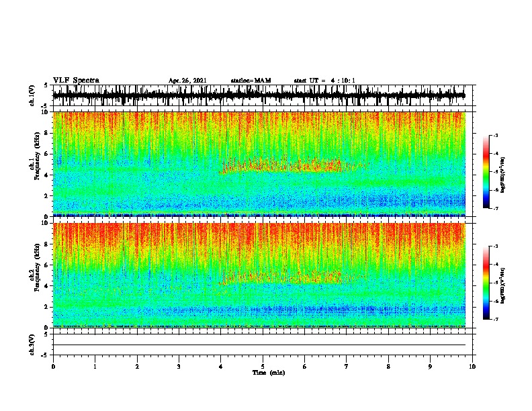Click the '-6' label on ch.2 color bar

[x=495, y=301]
